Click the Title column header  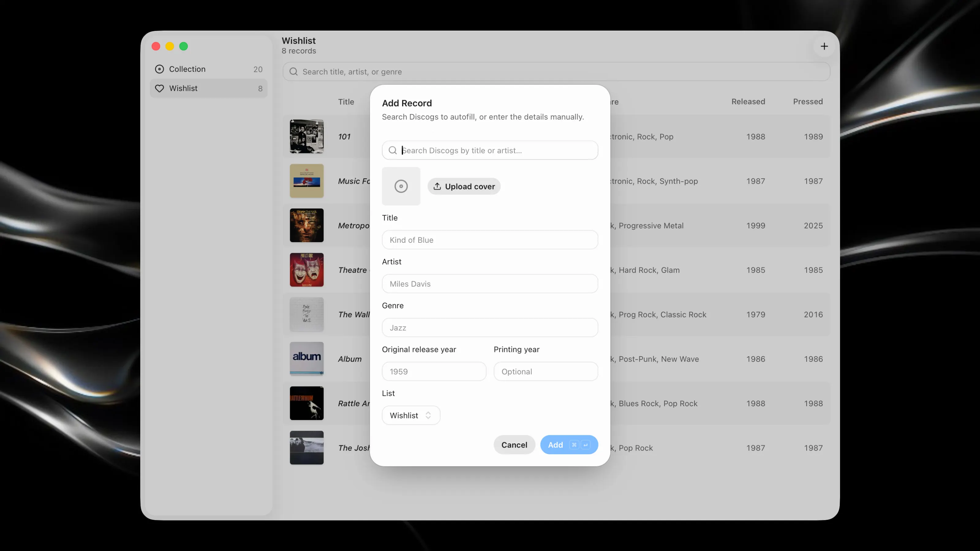[x=346, y=102]
